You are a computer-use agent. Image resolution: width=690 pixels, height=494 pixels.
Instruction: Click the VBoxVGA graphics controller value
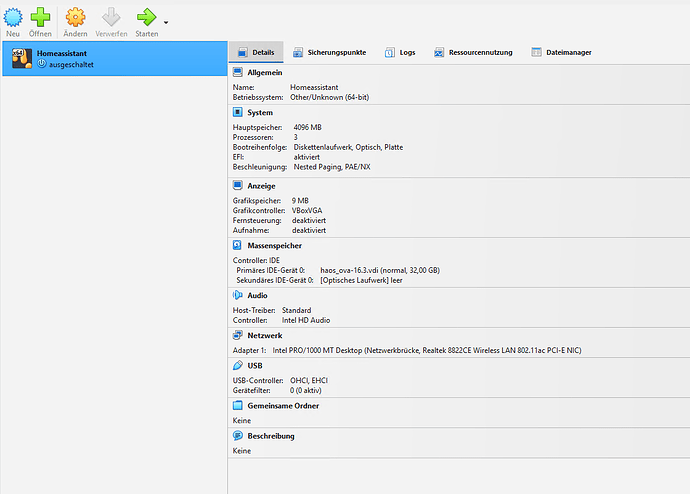pos(307,211)
